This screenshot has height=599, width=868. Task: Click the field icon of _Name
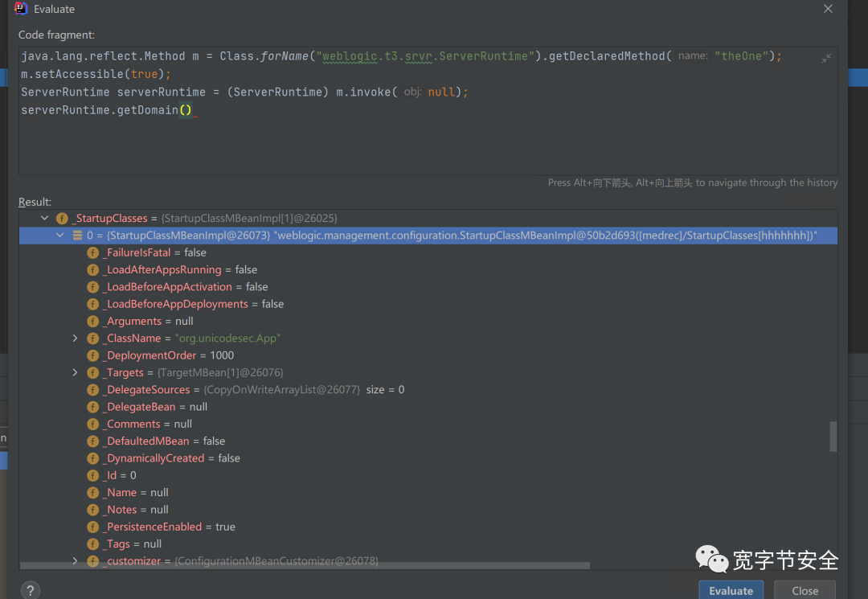[x=93, y=493]
